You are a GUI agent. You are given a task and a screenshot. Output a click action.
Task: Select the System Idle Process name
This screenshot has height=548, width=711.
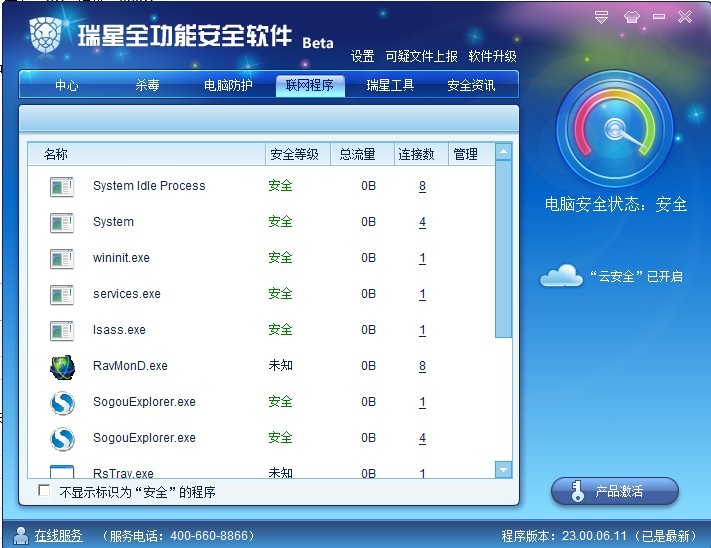[149, 186]
